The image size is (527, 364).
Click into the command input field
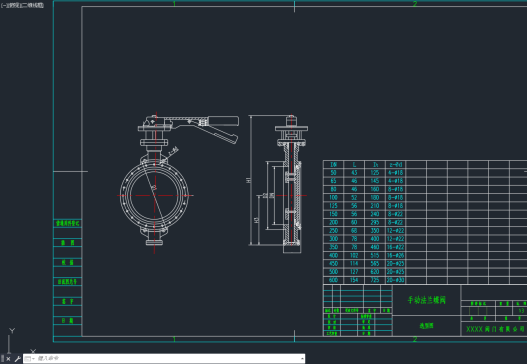pyautogui.click(x=168, y=359)
